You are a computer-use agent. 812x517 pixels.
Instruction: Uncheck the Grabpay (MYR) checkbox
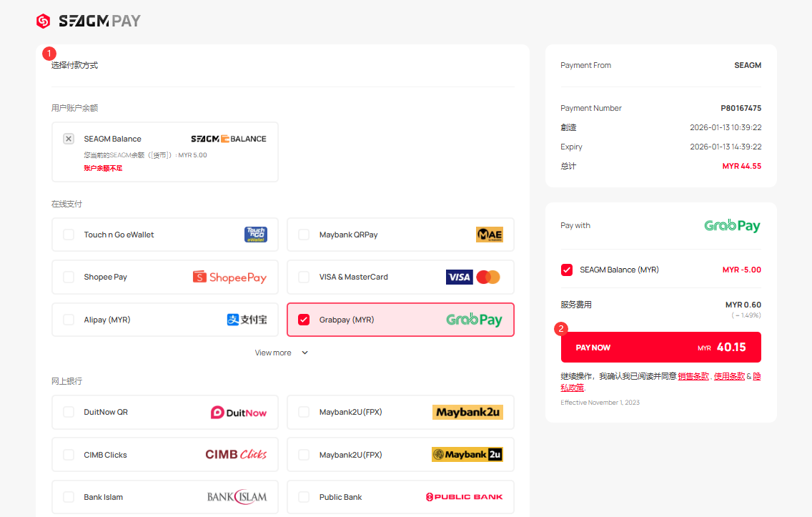click(304, 320)
